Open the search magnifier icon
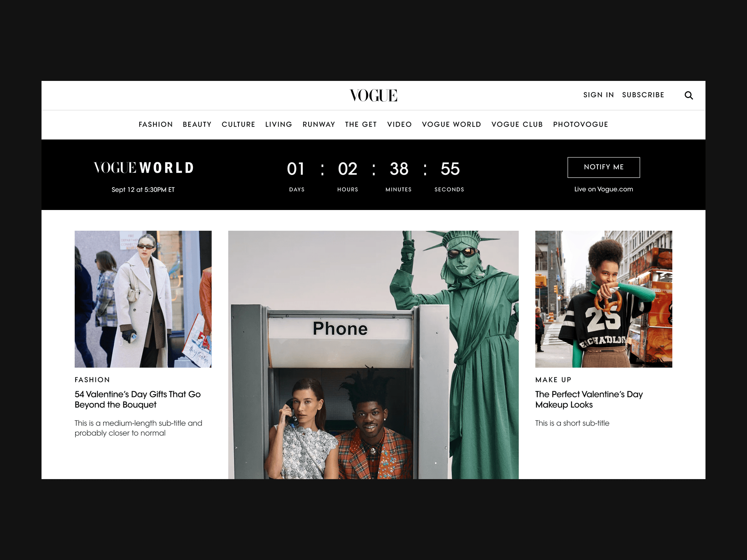Screen dimensions: 747x560 (688, 95)
